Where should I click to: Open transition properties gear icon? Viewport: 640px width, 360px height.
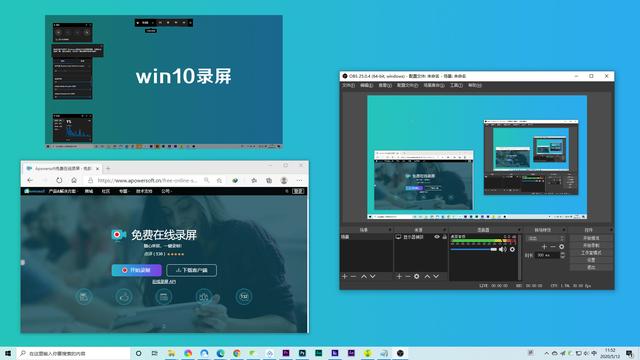coord(562,247)
